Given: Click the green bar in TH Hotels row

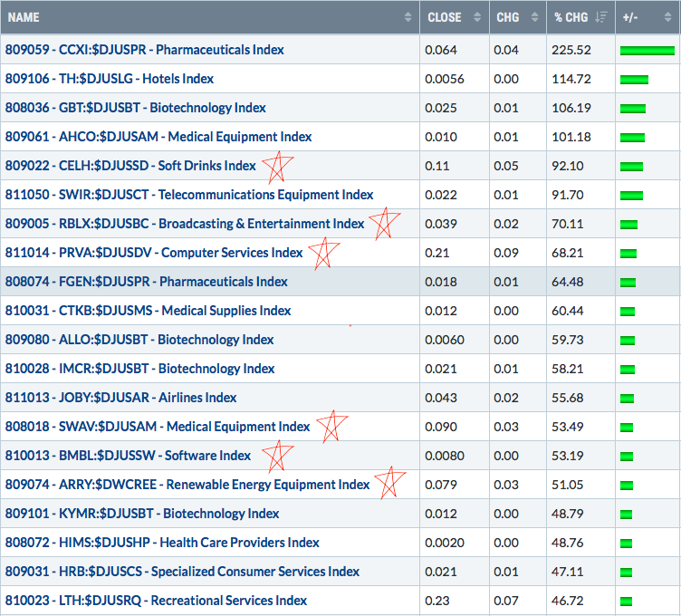Looking at the screenshot, I should coord(634,80).
